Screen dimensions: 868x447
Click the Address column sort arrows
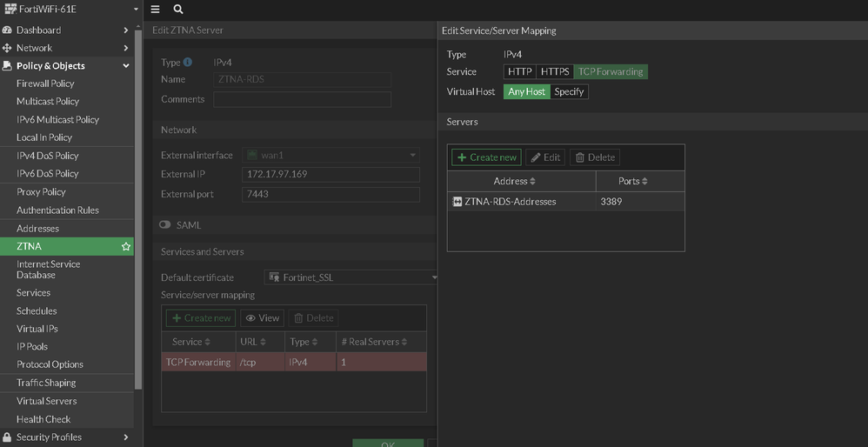coord(532,182)
